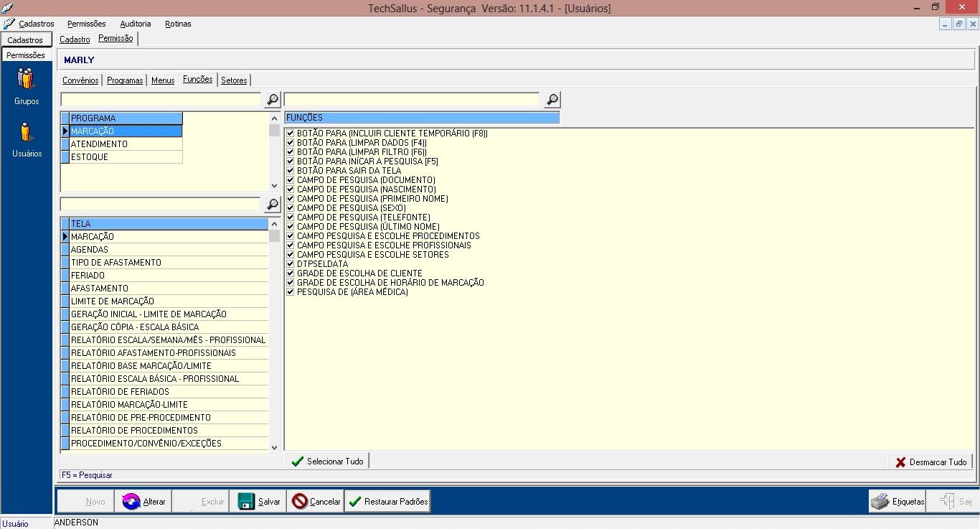Click the TELA column header
This screenshot has width=980, height=529.
pos(169,224)
